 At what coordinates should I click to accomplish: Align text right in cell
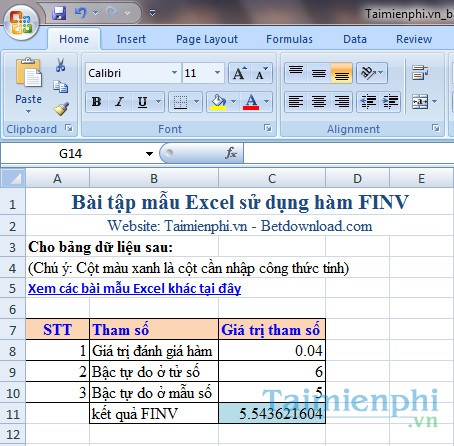coord(342,102)
